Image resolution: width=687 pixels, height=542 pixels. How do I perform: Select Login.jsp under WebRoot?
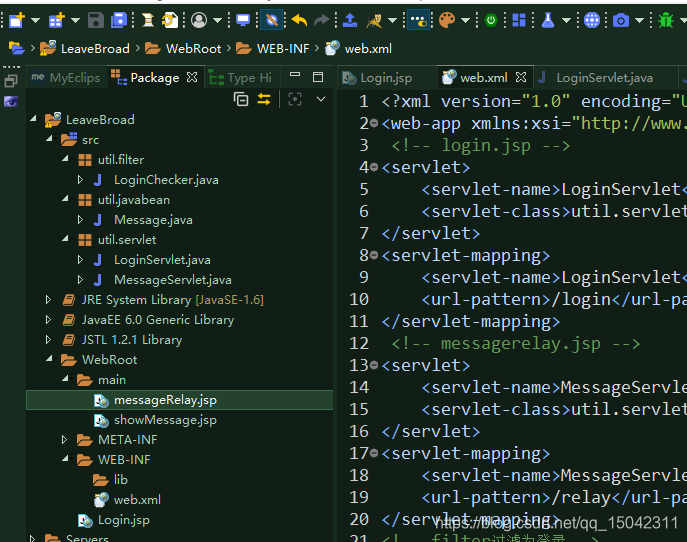tap(124, 520)
